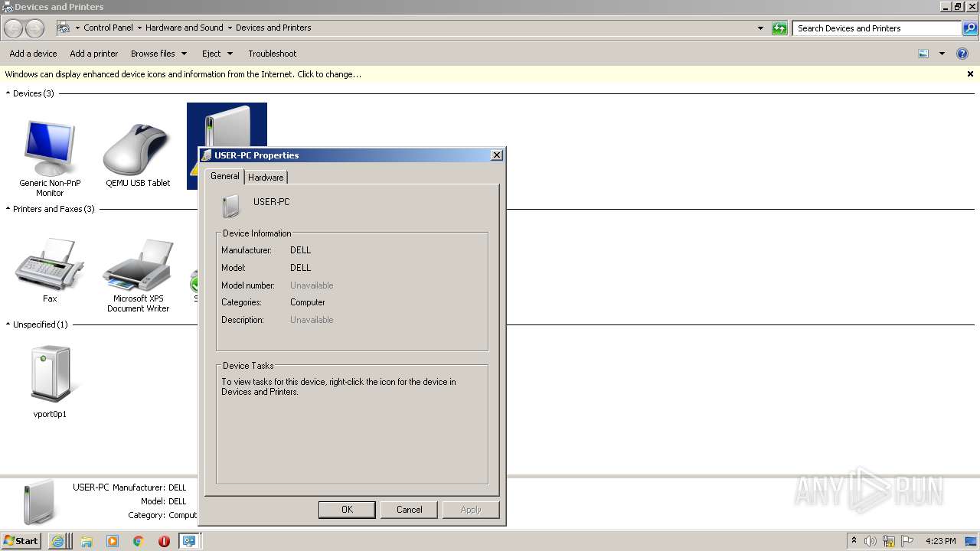Screen dimensions: 980x551
Task: Expand the Hardware and Sound breadcrumb arrow
Action: tap(230, 28)
